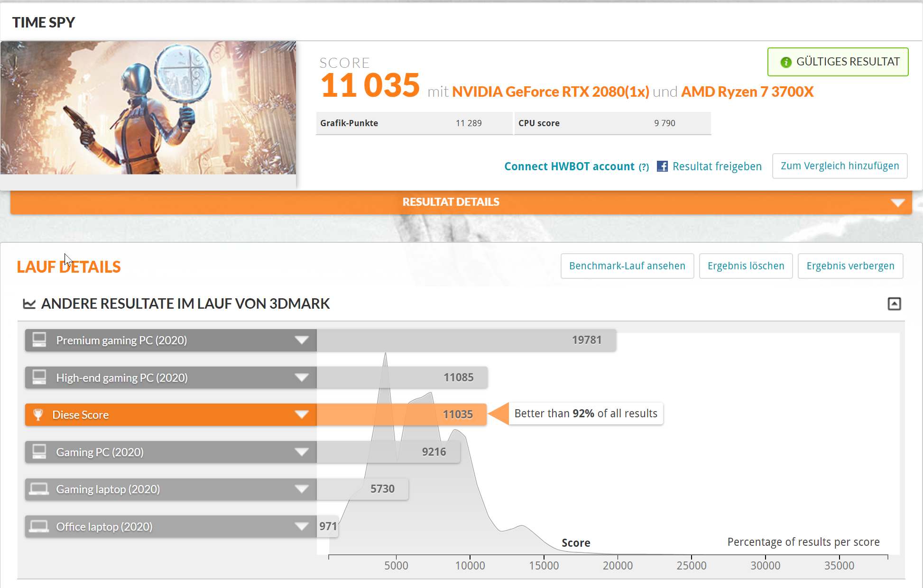Click the NVIDIA GeForce RTX 2080 link
The height and width of the screenshot is (588, 923).
click(550, 92)
